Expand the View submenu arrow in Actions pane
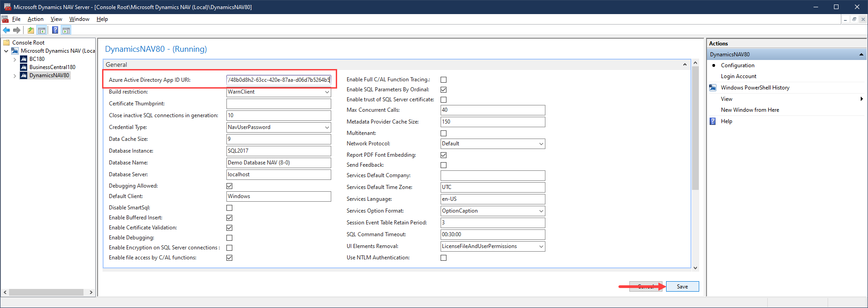This screenshot has width=868, height=308. point(861,99)
